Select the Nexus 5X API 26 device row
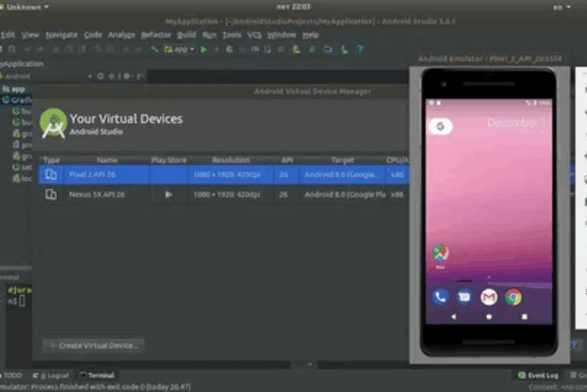587x392 pixels. point(223,194)
